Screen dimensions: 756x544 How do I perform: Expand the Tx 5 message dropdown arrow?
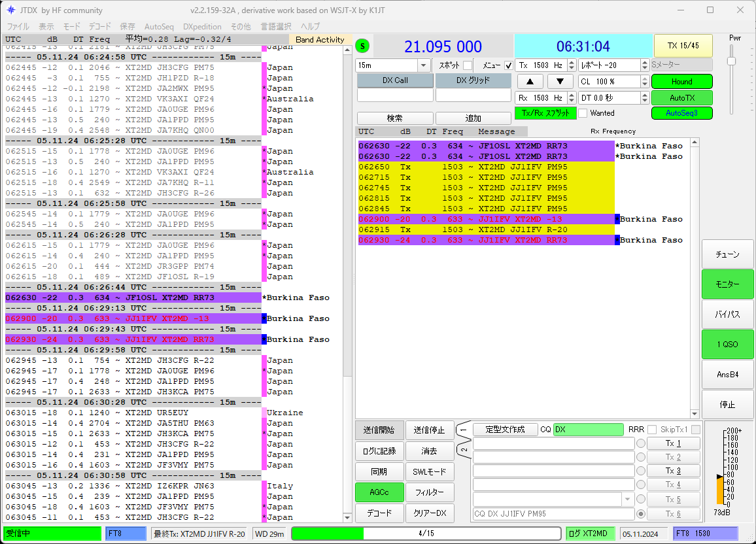pos(628,499)
